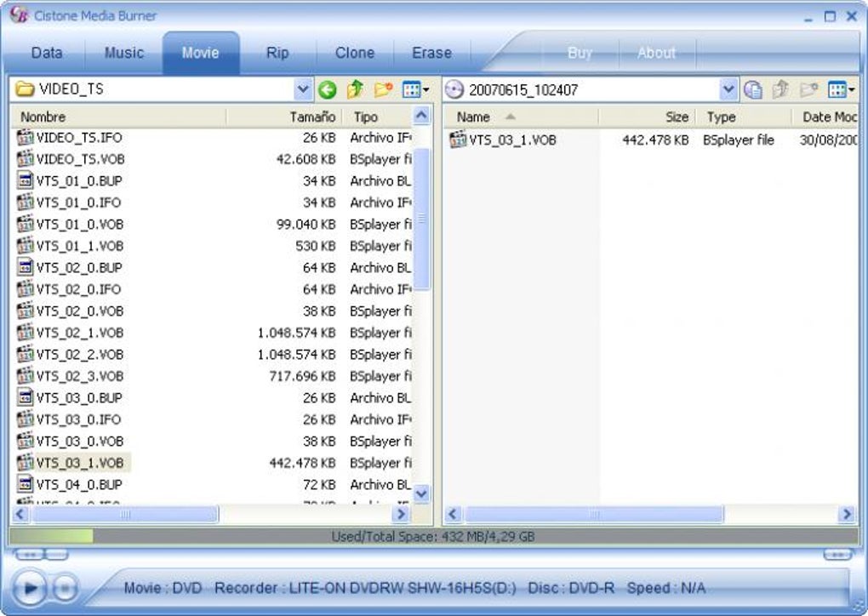Select VTS_02_0.BUP file icon

25,267
